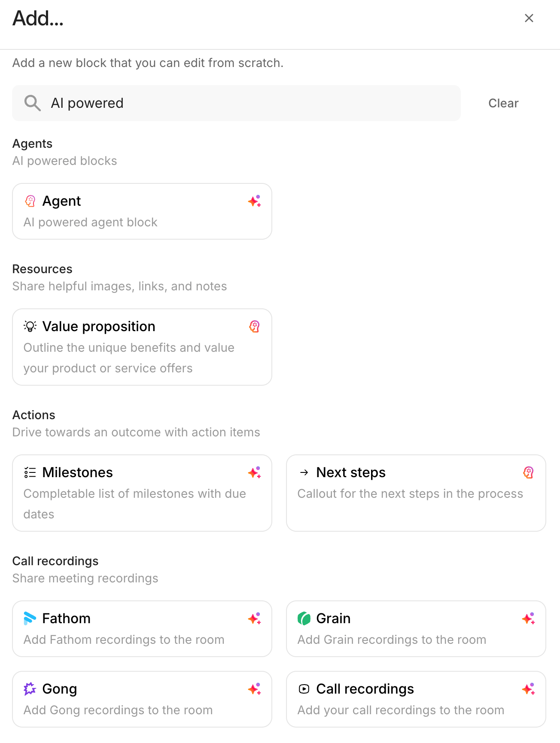The width and height of the screenshot is (560, 743).
Task: Select the Grain recordings block
Action: [416, 629]
